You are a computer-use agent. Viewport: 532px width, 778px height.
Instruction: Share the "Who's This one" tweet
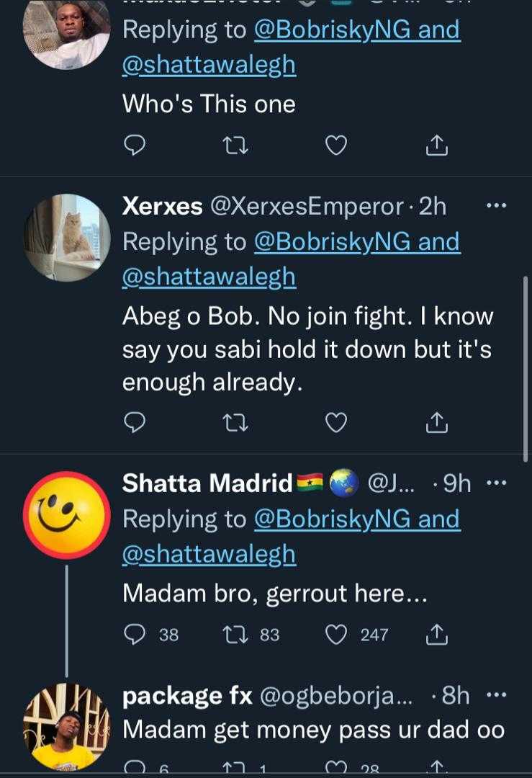(436, 146)
